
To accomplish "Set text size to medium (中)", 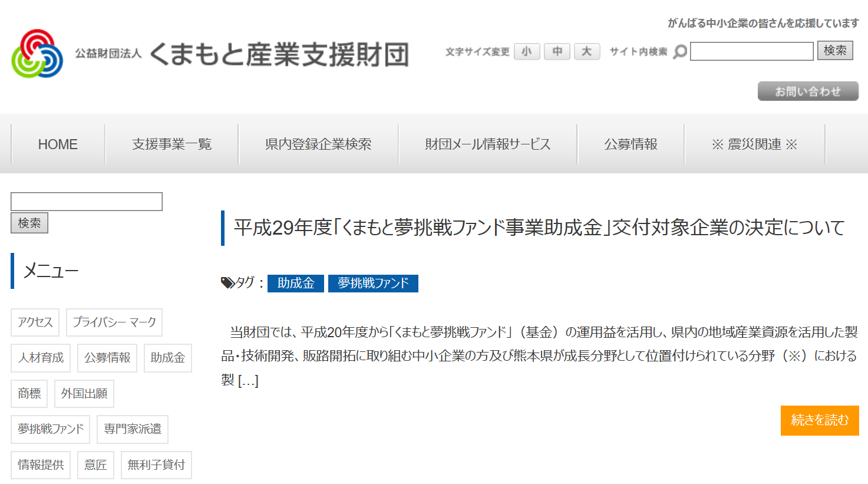I will tap(557, 52).
